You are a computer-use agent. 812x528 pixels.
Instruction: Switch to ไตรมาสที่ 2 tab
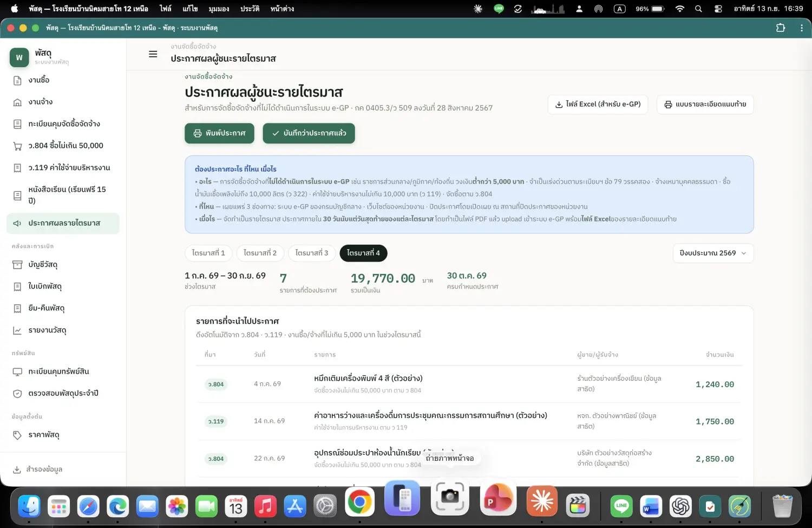pyautogui.click(x=260, y=253)
